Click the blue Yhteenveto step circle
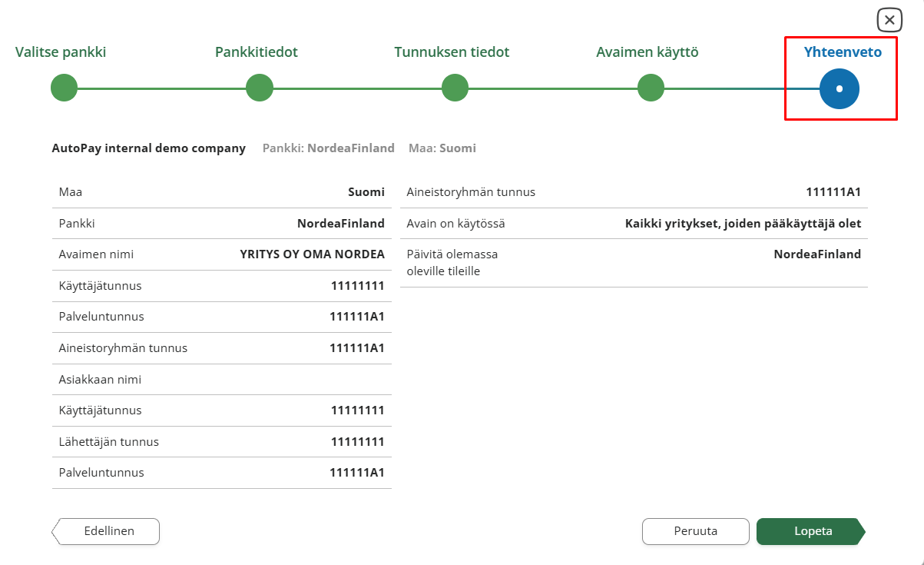Viewport: 924px width, 565px height. [x=839, y=89]
